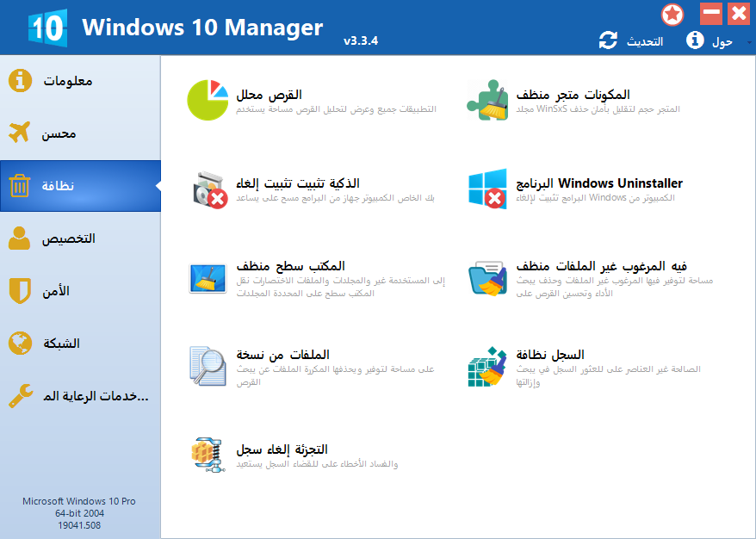Screen dimensions: 756x539
Task: Open the القرص محلل tool title
Action: click(269, 95)
